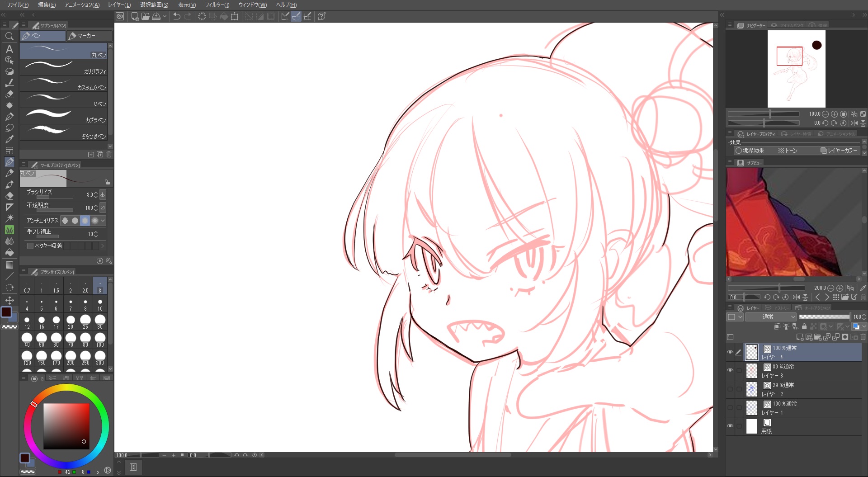Open the anti-aliasing options dropdown arrow

pyautogui.click(x=103, y=221)
